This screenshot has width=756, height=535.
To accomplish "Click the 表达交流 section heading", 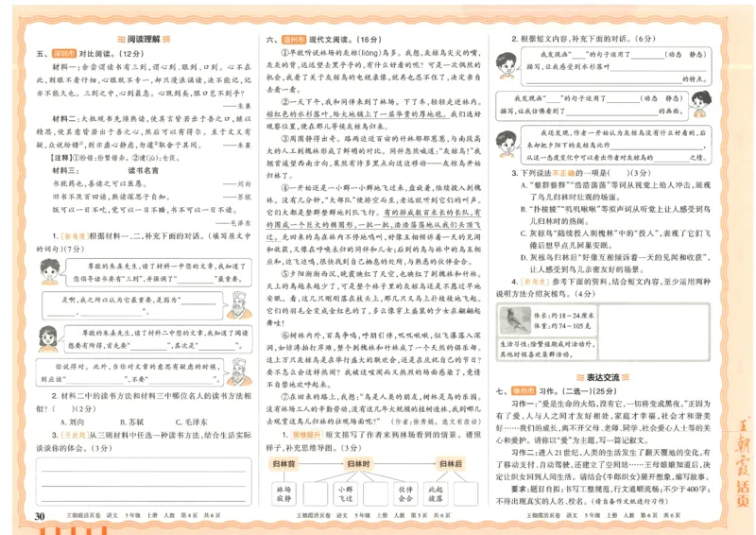I will click(603, 377).
